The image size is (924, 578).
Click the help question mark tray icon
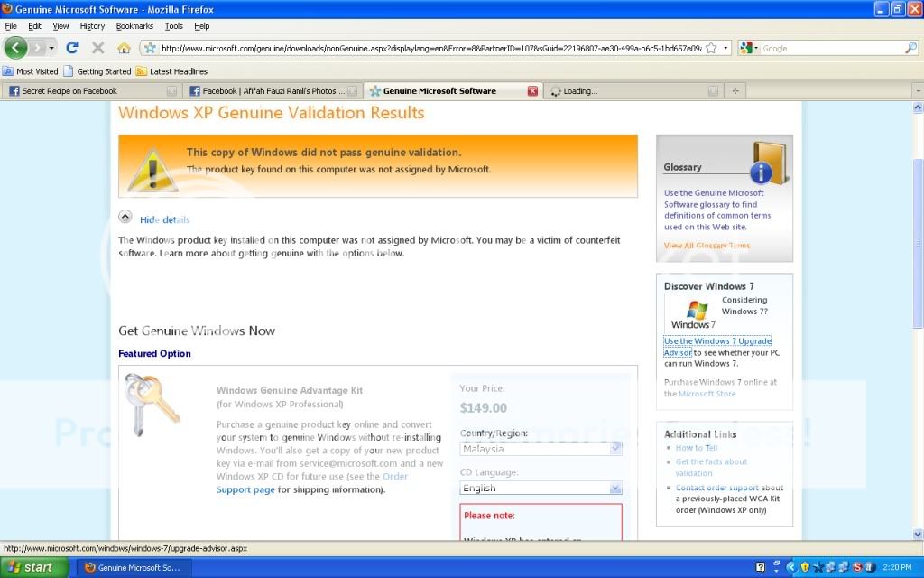761,567
